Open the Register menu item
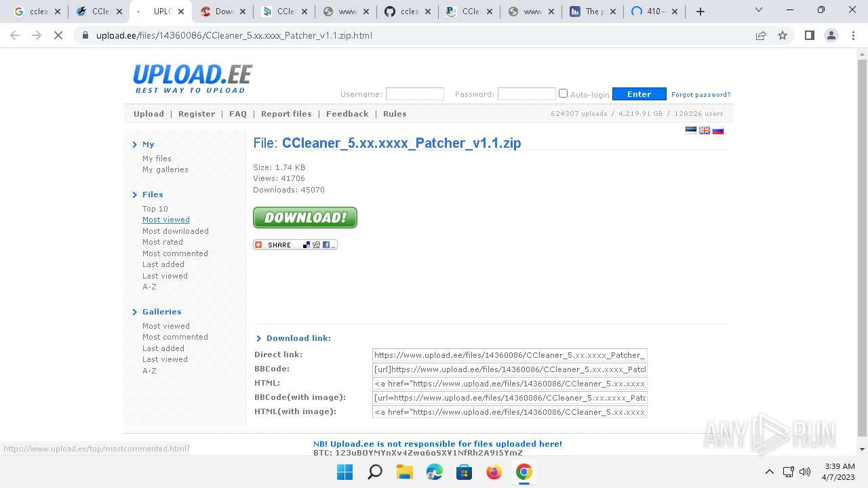 click(x=197, y=114)
